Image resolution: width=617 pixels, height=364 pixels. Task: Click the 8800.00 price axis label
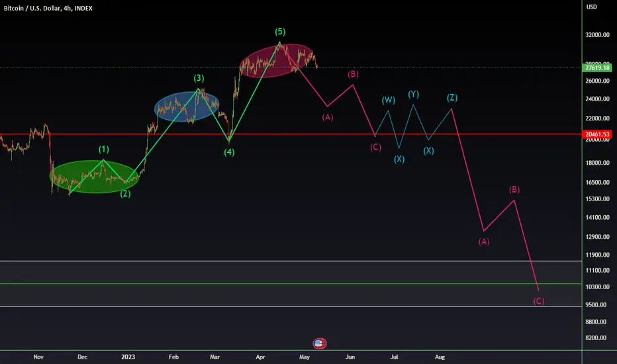[597, 322]
